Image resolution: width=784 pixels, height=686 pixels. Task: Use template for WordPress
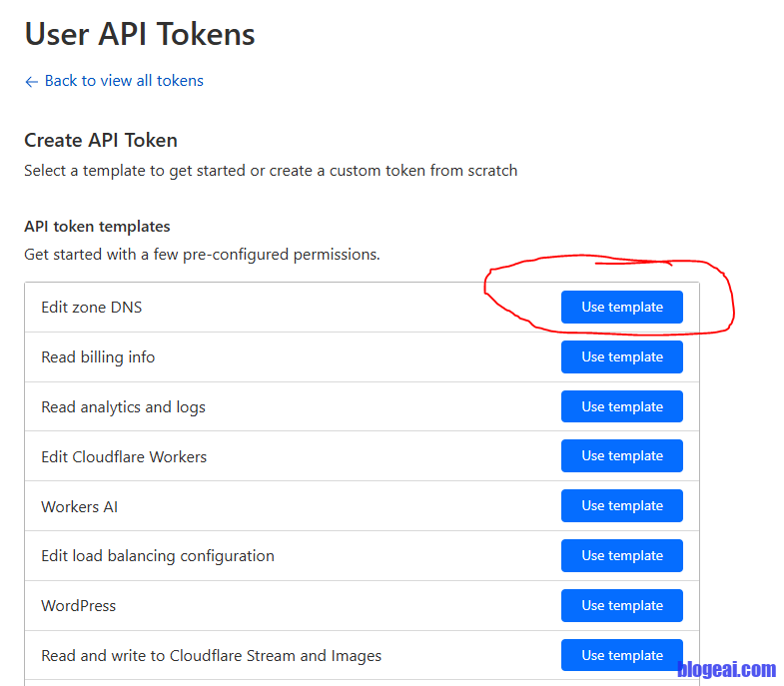(x=621, y=605)
